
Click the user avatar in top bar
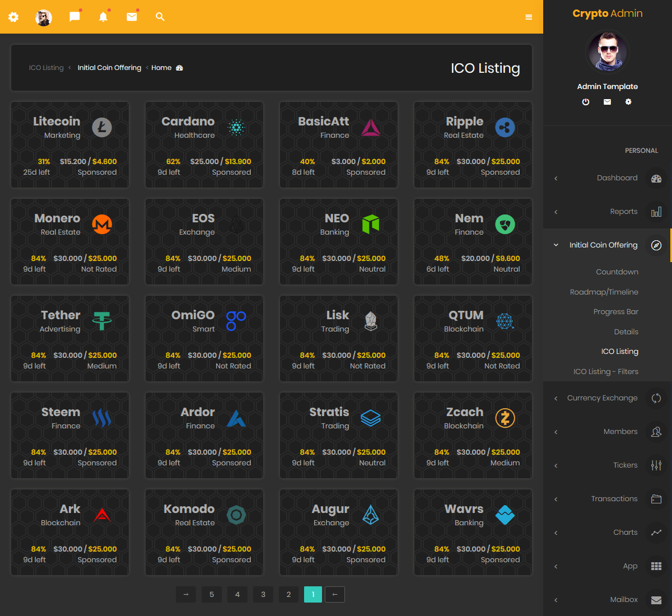(x=44, y=17)
